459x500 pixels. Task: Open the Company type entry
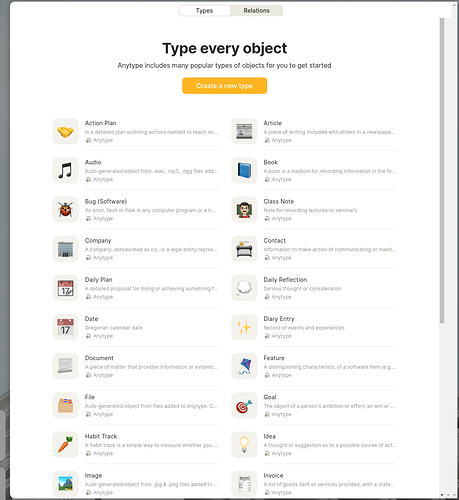[x=135, y=249]
